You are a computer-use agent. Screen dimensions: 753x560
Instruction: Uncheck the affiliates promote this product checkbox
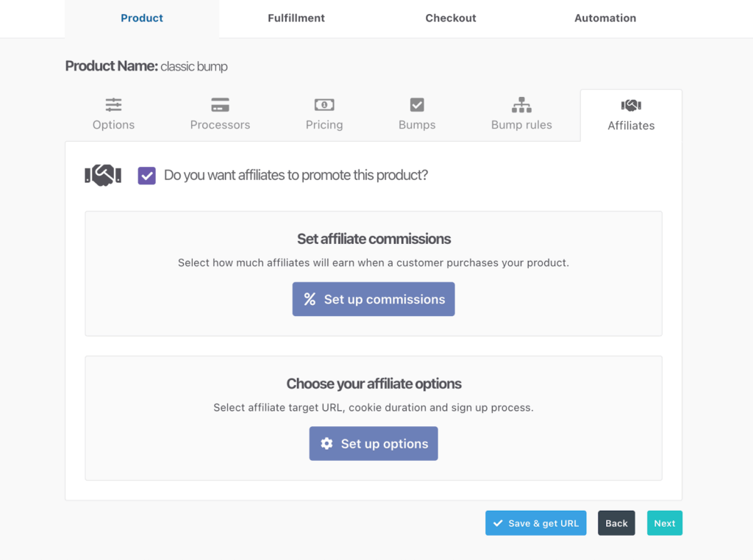(x=147, y=176)
